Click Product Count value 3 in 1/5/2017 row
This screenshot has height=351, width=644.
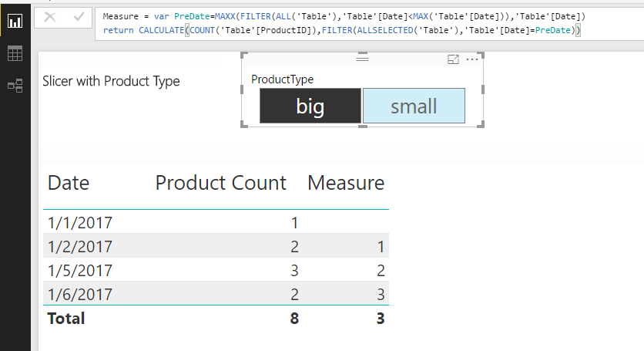294,270
